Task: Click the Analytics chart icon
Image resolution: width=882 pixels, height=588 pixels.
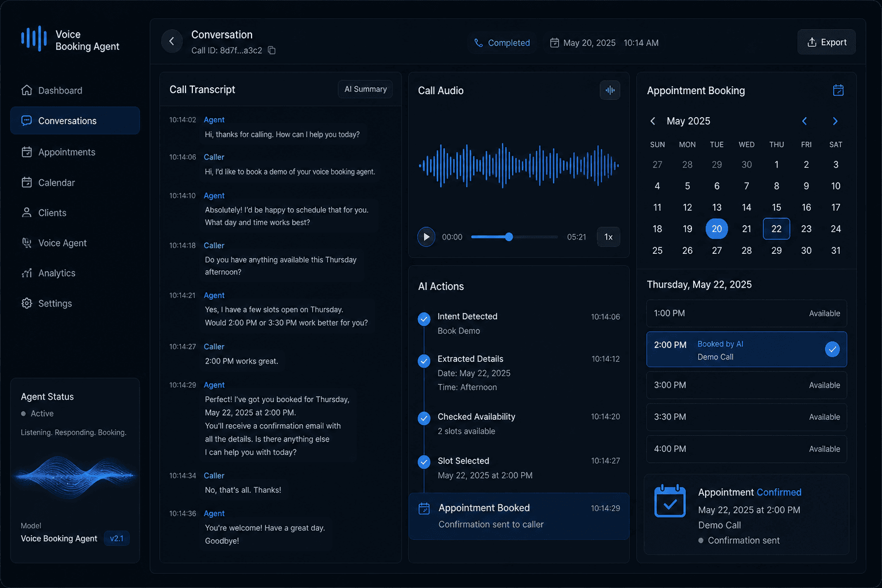Action: tap(26, 273)
